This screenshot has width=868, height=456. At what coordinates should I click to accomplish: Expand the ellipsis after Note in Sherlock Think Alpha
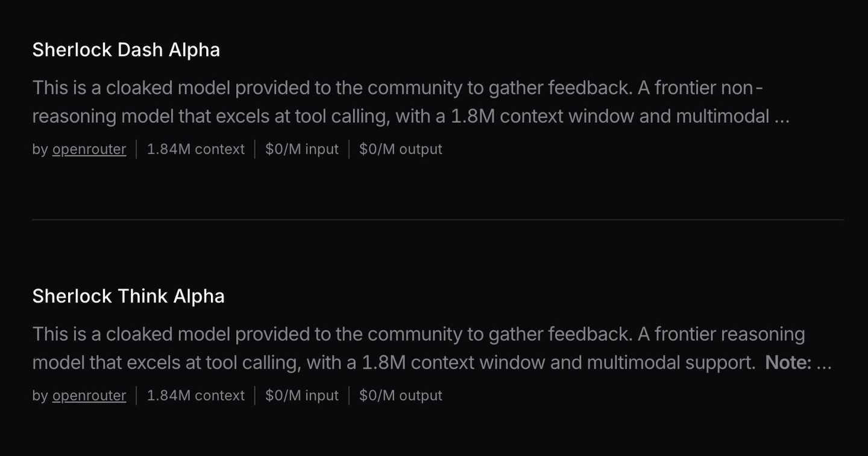[824, 363]
